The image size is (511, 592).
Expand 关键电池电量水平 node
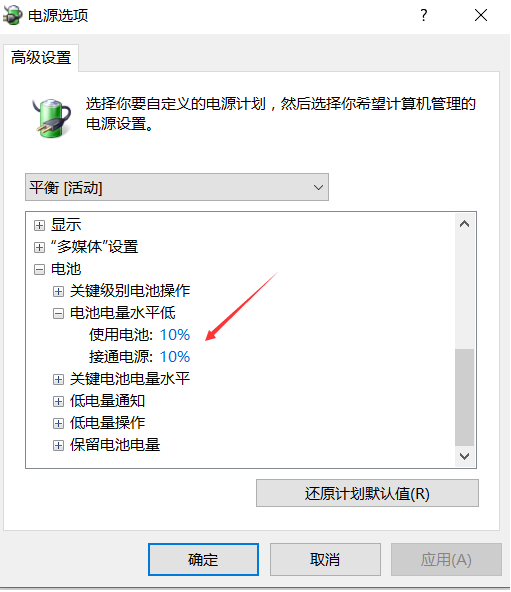tap(58, 379)
